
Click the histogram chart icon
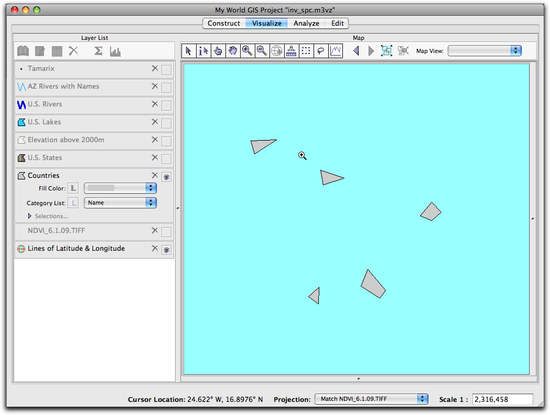115,51
